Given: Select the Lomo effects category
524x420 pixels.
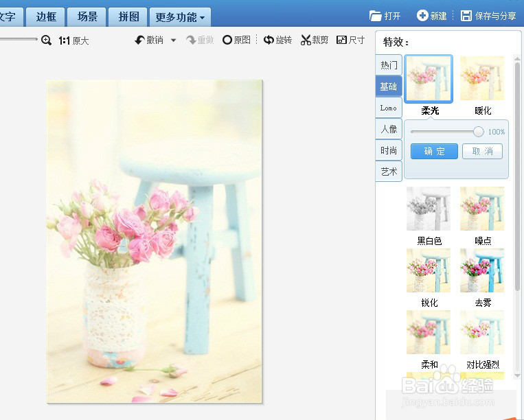Looking at the screenshot, I should coord(389,108).
